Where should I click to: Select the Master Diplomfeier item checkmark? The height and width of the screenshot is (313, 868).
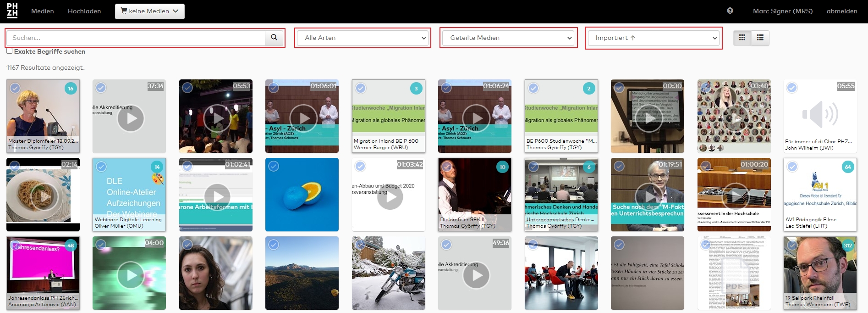pos(15,88)
